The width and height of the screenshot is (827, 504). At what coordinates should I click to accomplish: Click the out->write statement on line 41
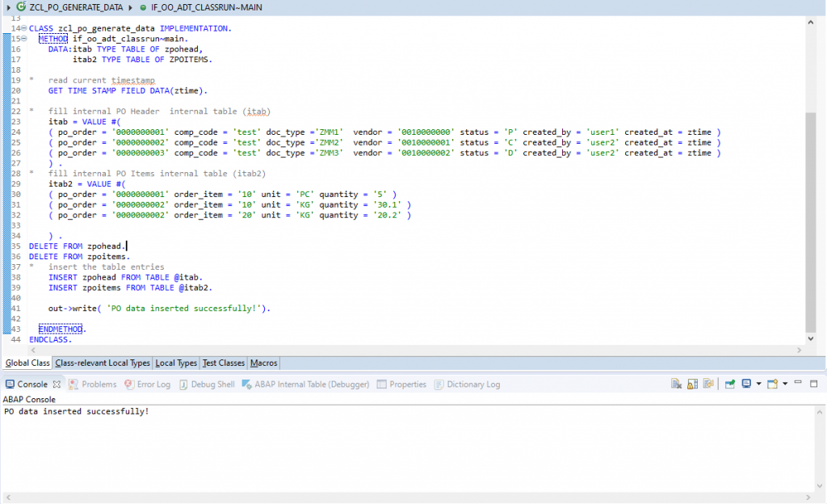pos(159,309)
